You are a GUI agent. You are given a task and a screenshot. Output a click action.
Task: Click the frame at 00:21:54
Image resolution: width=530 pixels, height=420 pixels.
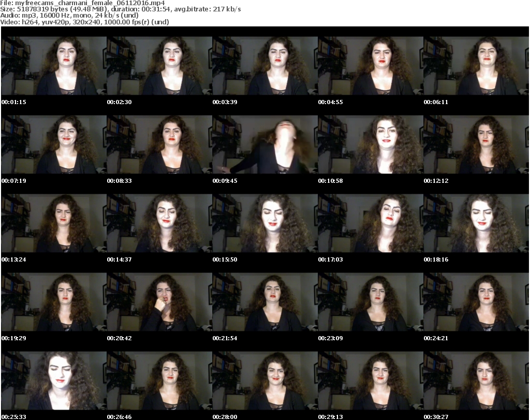point(265,302)
